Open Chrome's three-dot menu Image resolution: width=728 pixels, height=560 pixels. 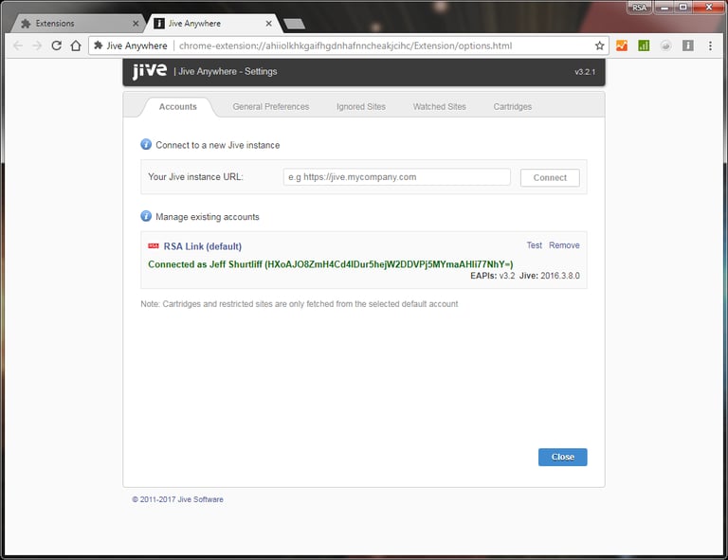coord(710,45)
